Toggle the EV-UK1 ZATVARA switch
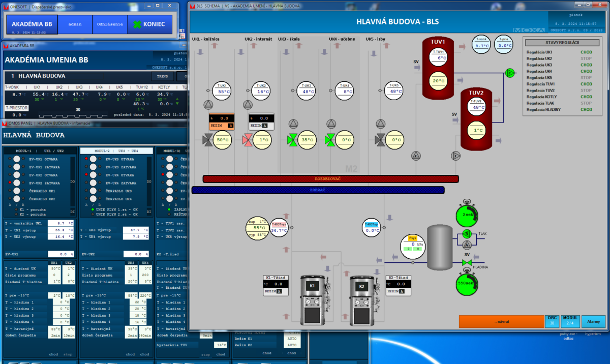610x364 pixels. point(17,167)
